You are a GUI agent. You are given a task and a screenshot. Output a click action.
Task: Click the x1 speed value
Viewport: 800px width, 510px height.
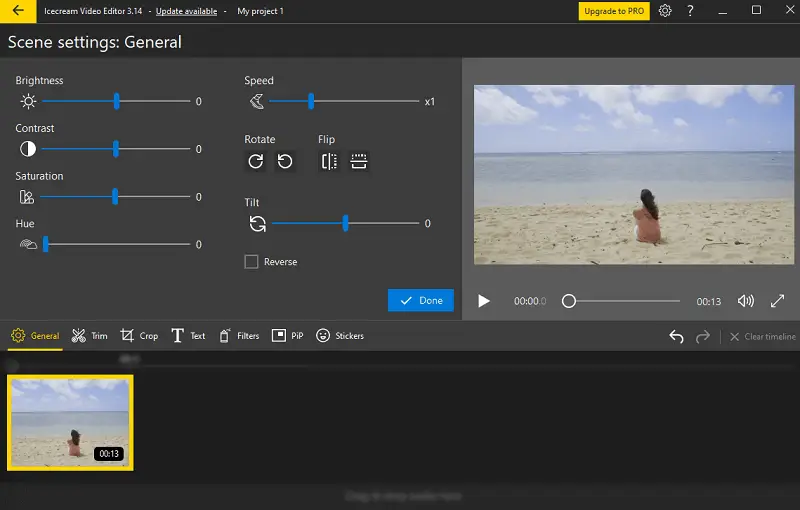(430, 101)
